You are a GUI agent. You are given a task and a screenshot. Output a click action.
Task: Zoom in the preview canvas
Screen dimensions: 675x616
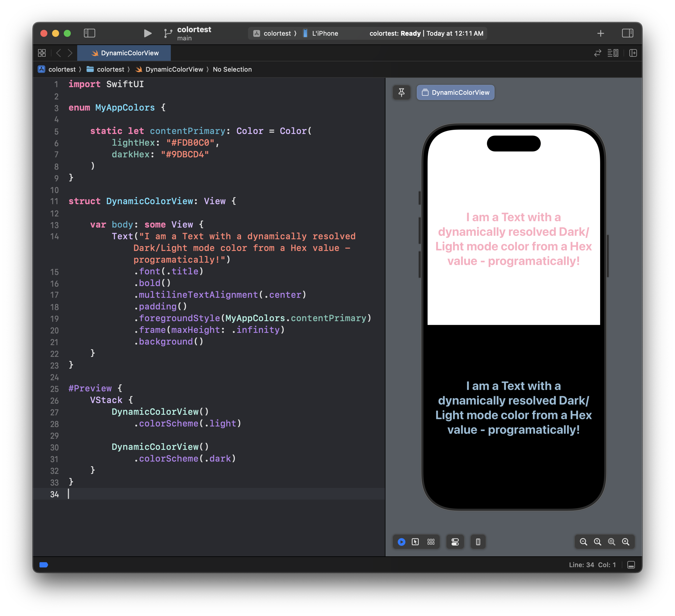[x=626, y=542]
